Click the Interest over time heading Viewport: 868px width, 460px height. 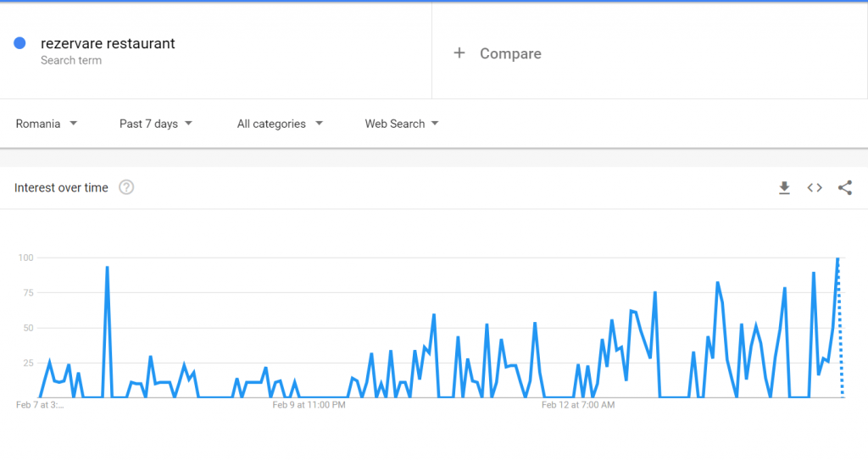pyautogui.click(x=61, y=188)
